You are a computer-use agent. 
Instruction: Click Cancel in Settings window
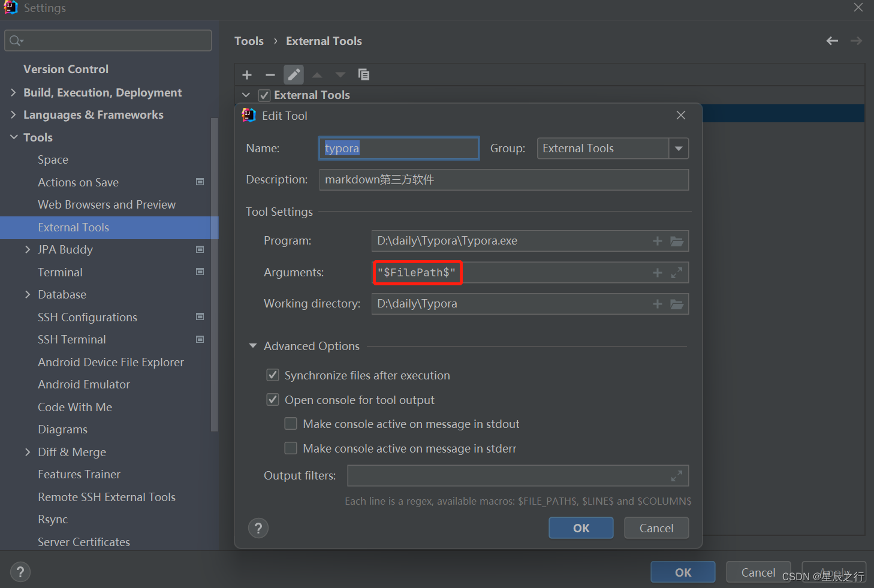coord(758,572)
